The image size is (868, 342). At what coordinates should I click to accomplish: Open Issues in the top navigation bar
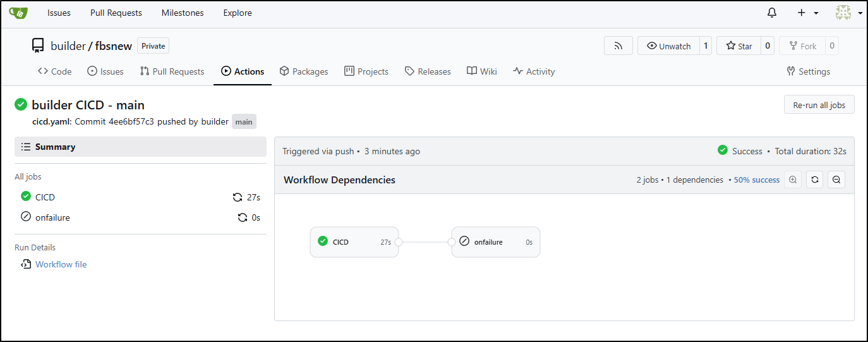click(x=59, y=13)
